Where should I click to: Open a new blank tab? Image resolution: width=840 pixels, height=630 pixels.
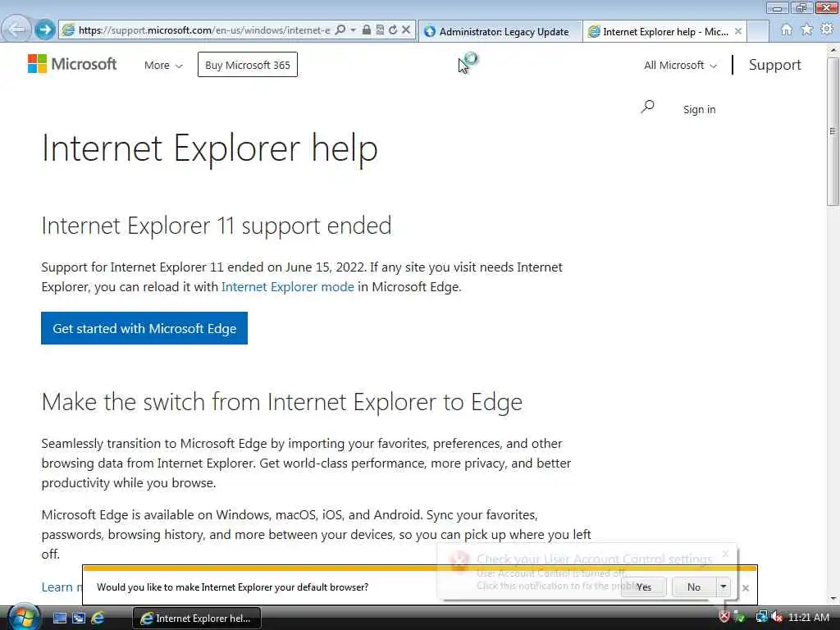tap(758, 32)
